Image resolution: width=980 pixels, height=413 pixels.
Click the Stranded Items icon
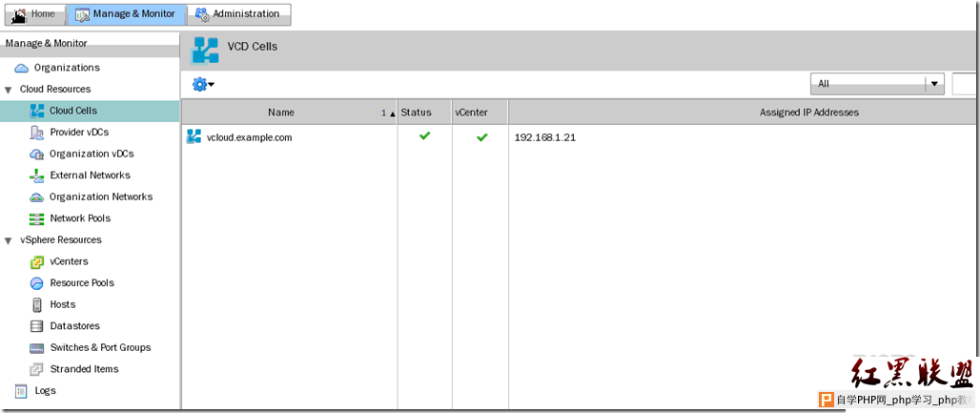pyautogui.click(x=37, y=369)
